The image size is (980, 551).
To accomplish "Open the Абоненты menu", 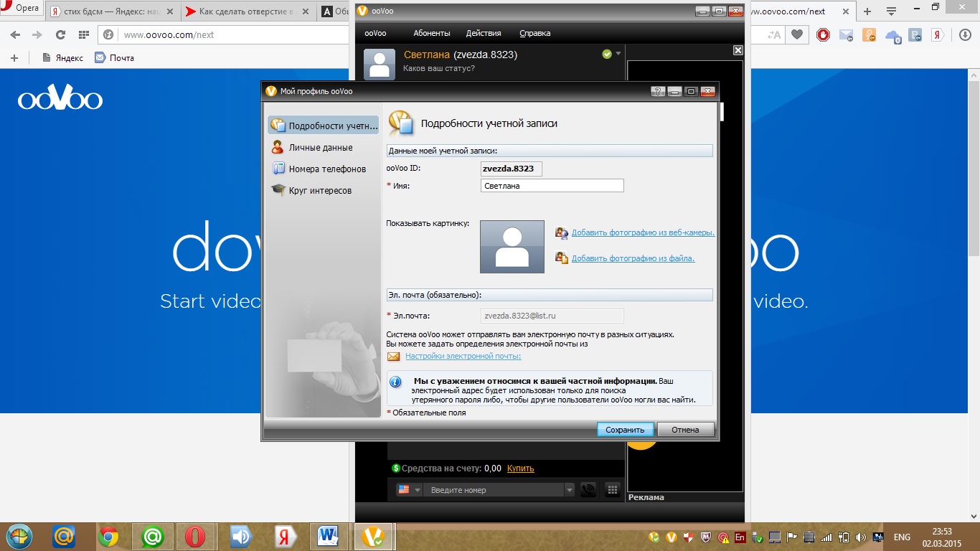I will pos(432,33).
